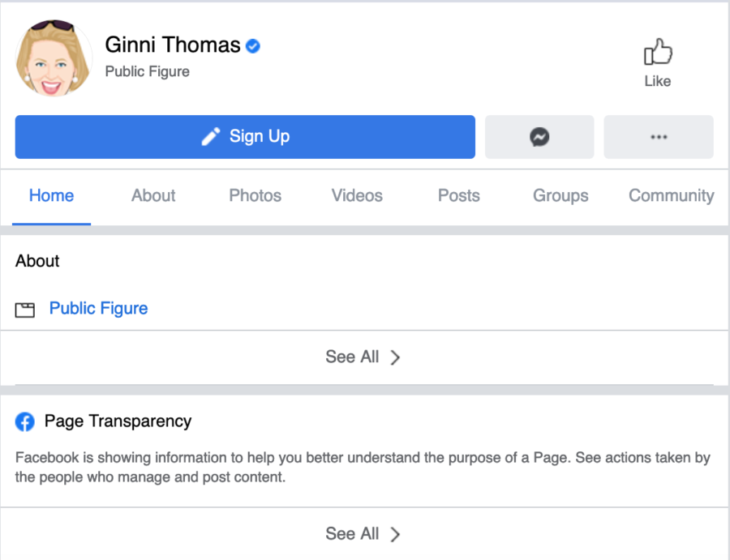Select the Posts tab

[x=458, y=195]
